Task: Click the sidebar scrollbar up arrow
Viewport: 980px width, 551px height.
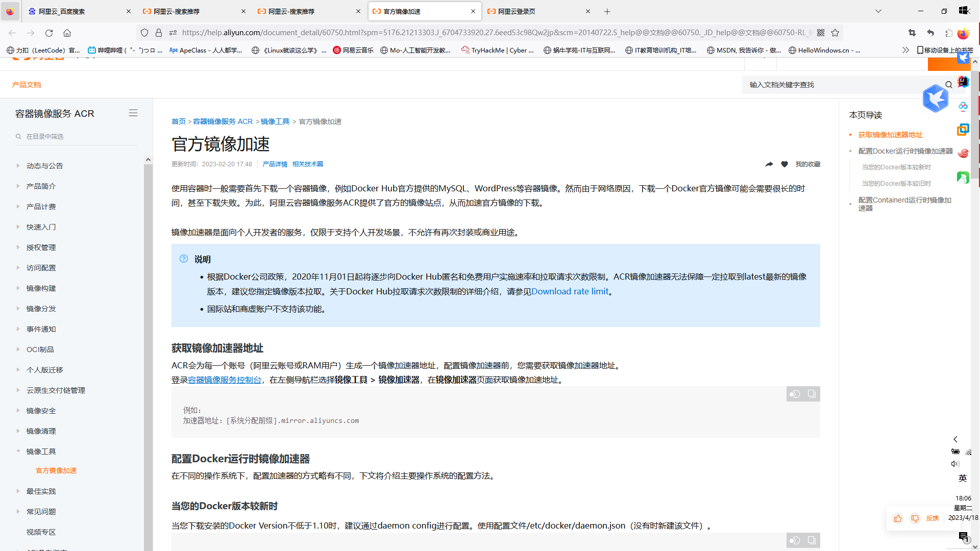Action: tap(148, 160)
